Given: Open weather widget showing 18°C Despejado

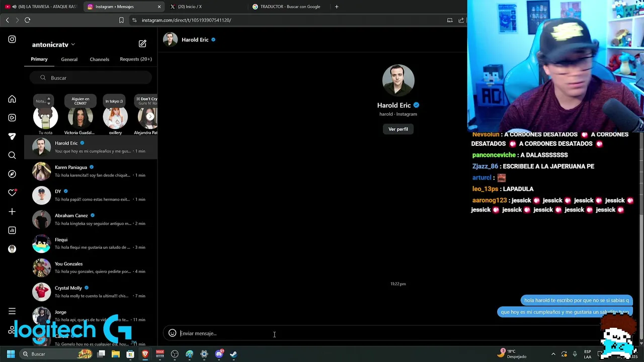Looking at the screenshot, I should pos(512,354).
